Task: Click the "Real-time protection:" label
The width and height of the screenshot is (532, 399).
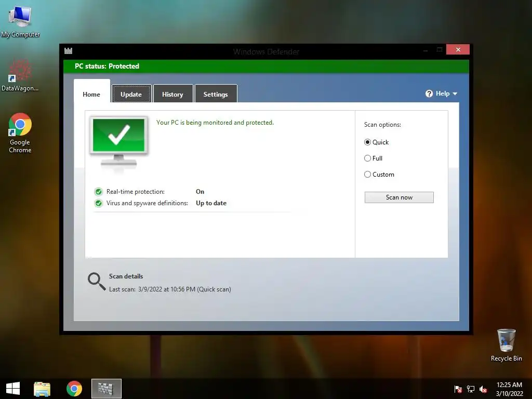Action: point(136,192)
